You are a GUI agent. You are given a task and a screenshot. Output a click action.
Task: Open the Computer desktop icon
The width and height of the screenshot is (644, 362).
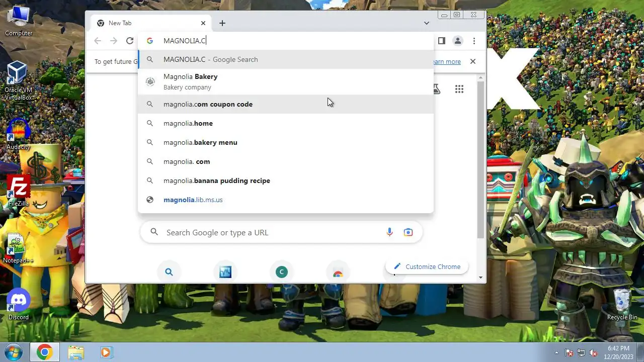pyautogui.click(x=18, y=22)
